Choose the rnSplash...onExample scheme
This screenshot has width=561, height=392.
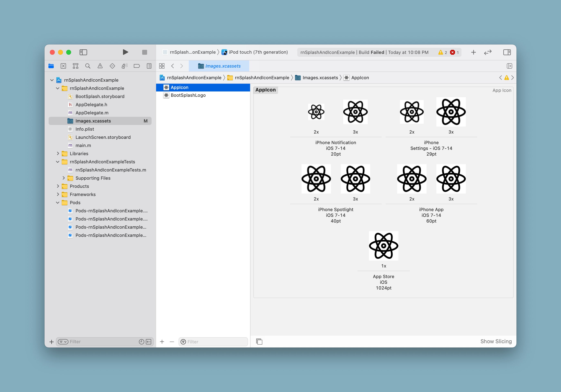[189, 52]
